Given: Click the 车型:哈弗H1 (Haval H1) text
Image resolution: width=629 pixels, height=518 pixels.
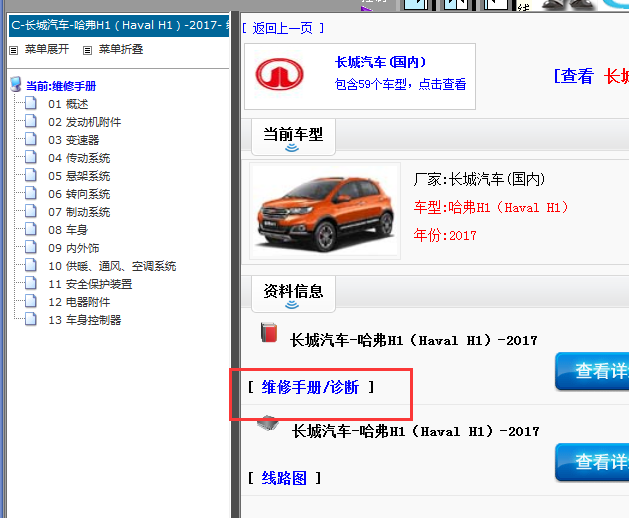Looking at the screenshot, I should 491,208.
